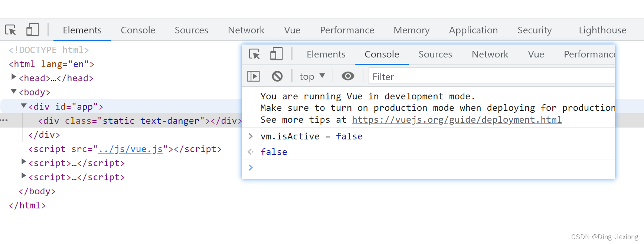
Task: Open the Application tab
Action: [x=473, y=30]
